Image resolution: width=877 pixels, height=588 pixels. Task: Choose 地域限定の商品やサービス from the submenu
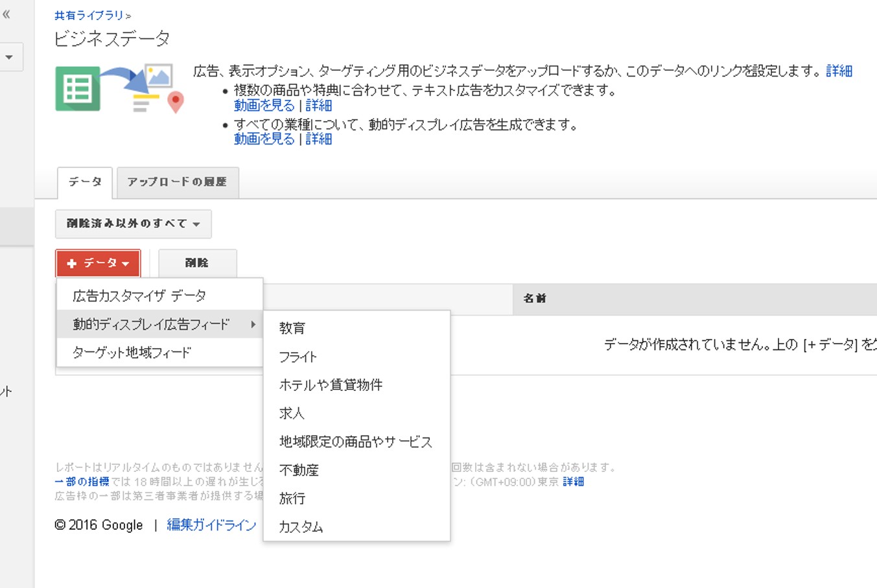click(357, 441)
